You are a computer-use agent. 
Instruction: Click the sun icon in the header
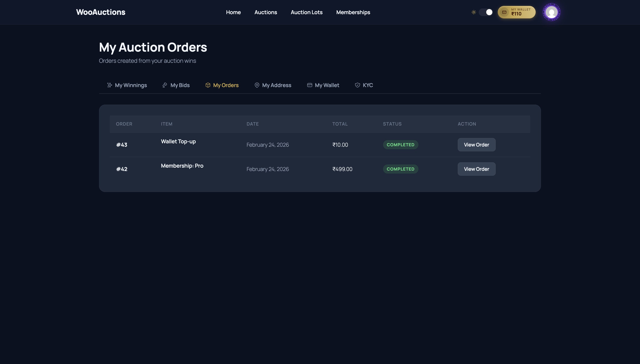tap(474, 12)
